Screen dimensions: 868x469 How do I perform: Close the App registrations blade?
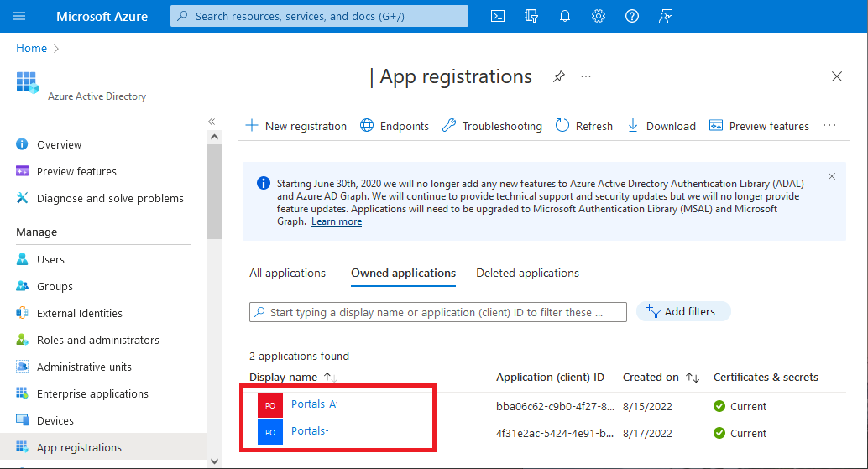click(x=836, y=76)
